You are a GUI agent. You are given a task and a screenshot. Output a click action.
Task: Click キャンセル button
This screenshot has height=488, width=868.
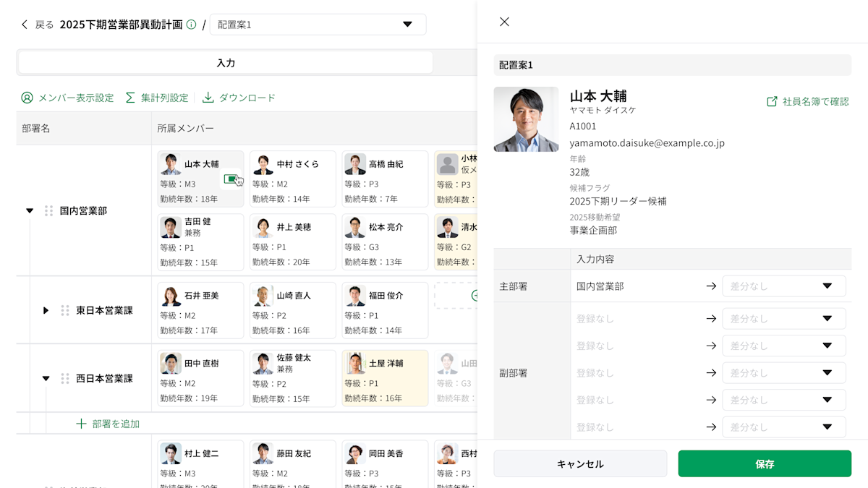pos(580,464)
